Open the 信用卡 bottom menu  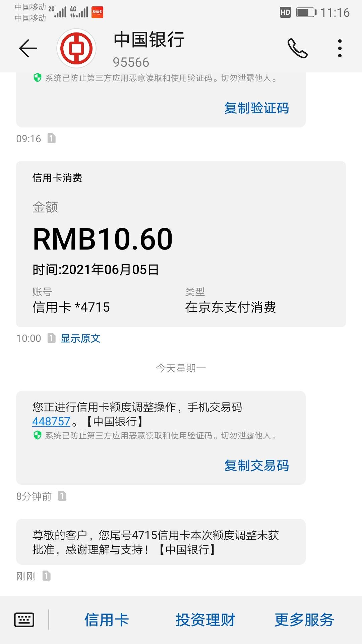pos(107,620)
